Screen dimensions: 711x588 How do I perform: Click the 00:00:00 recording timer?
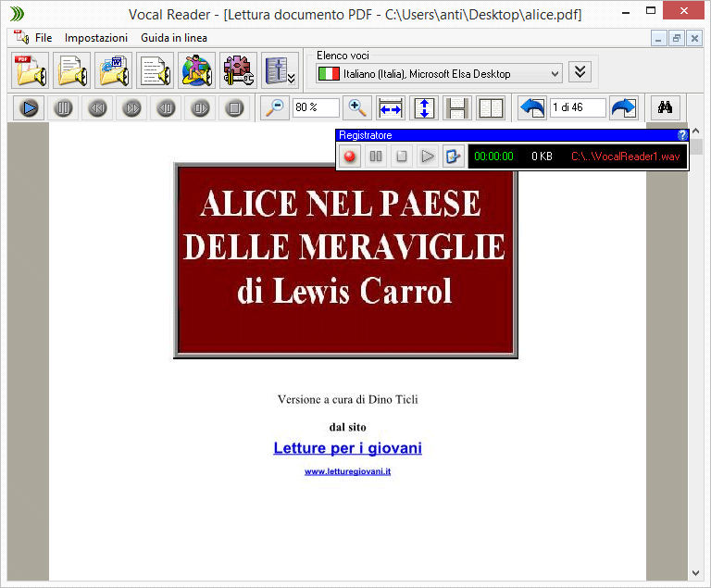(493, 156)
